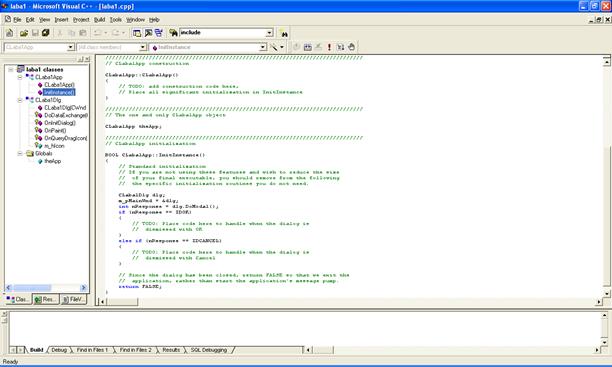Click the Paste toolbar icon
Image resolution: width=612 pixels, height=367 pixels.
[82, 33]
